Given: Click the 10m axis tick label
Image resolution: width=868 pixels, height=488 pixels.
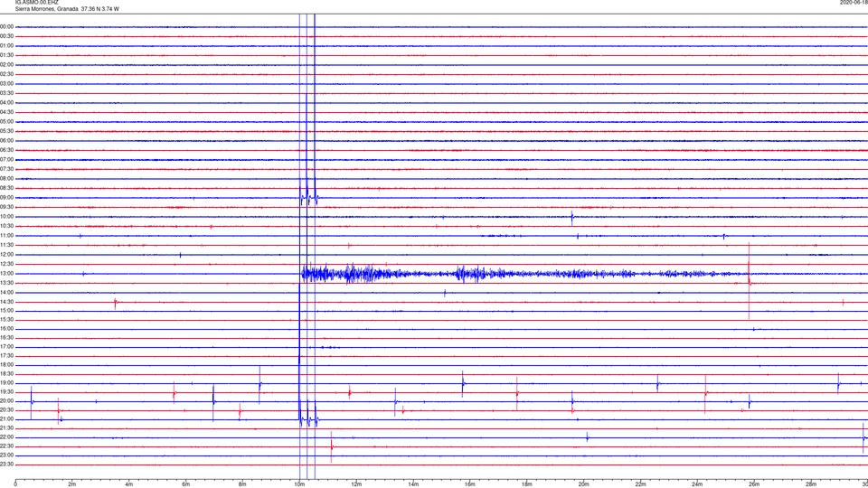Looking at the screenshot, I should tap(299, 484).
